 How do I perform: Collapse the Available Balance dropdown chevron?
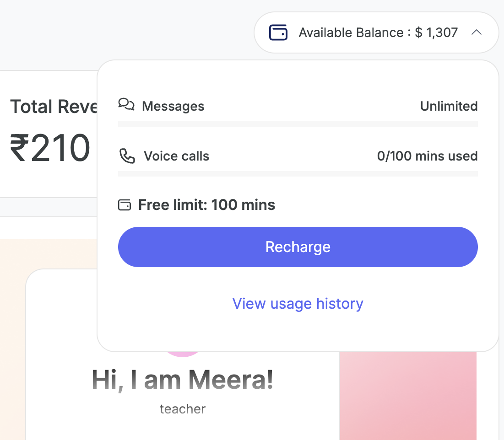point(477,33)
